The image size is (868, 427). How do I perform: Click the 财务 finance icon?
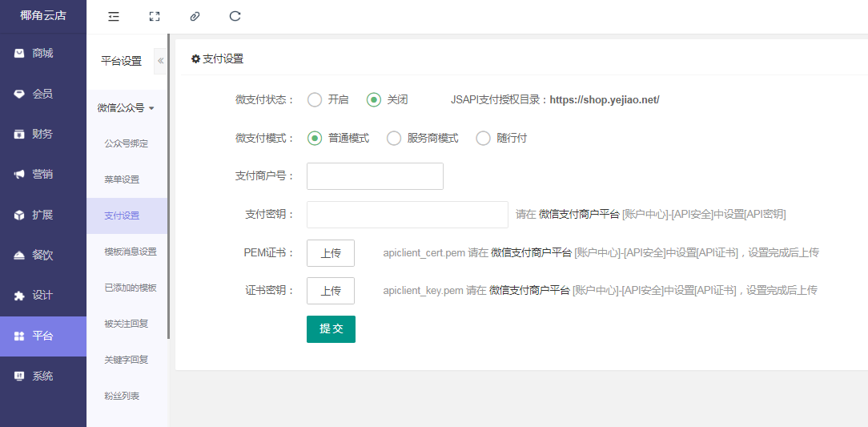(x=19, y=134)
